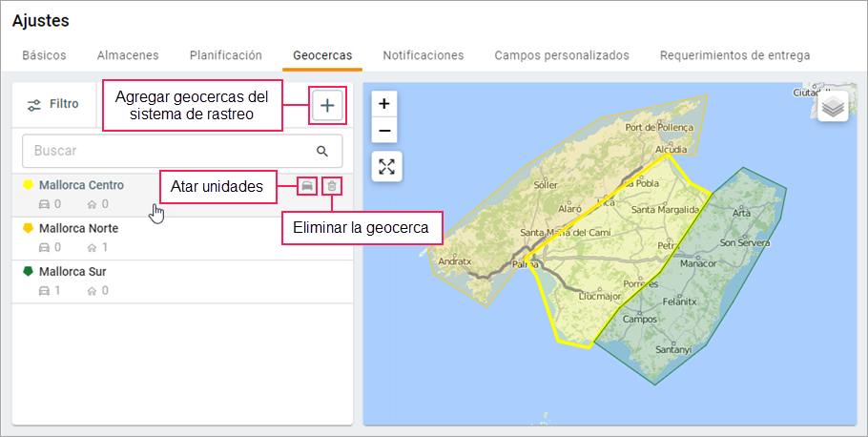Fit map to geofences with expand icon
The width and height of the screenshot is (868, 437).
tap(385, 166)
